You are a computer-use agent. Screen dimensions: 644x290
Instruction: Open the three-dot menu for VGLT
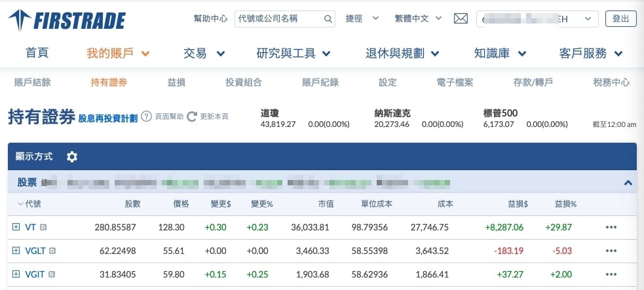pos(611,251)
